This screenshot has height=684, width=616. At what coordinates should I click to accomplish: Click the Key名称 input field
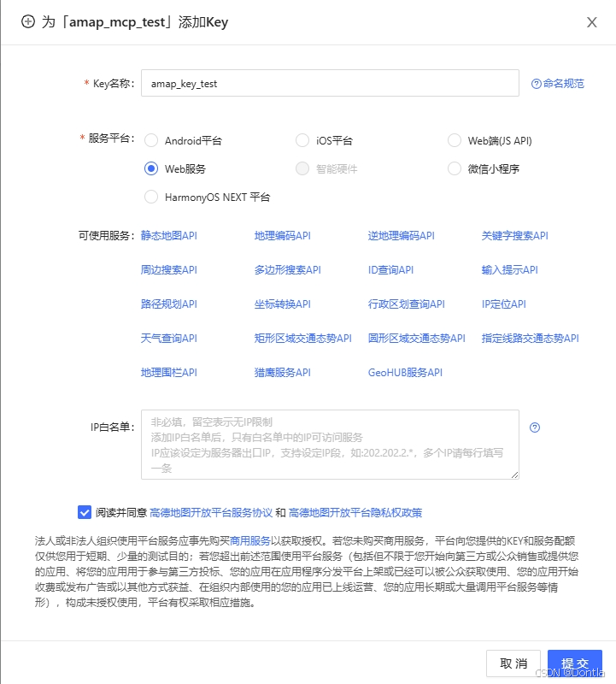pos(330,83)
